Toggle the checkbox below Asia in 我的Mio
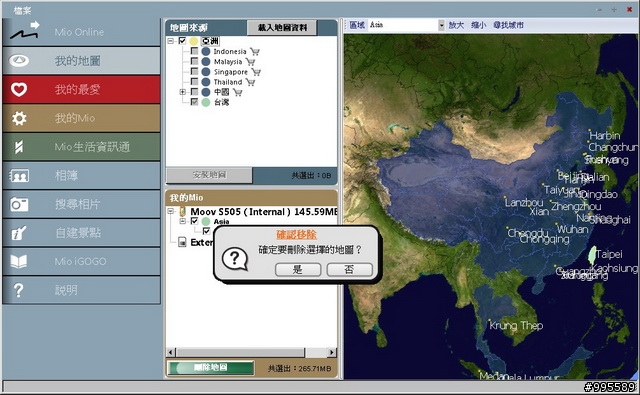The image size is (640, 395). coord(207,231)
